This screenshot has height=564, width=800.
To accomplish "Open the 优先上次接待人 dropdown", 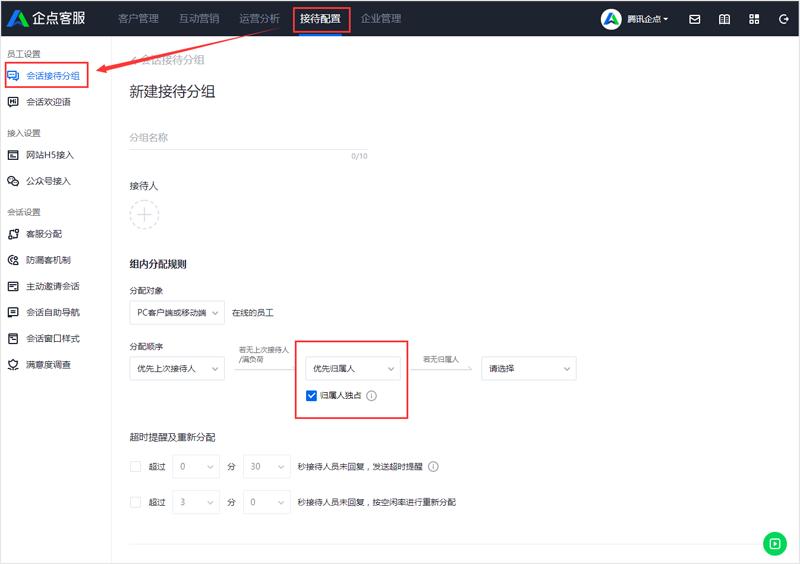I will 177,369.
